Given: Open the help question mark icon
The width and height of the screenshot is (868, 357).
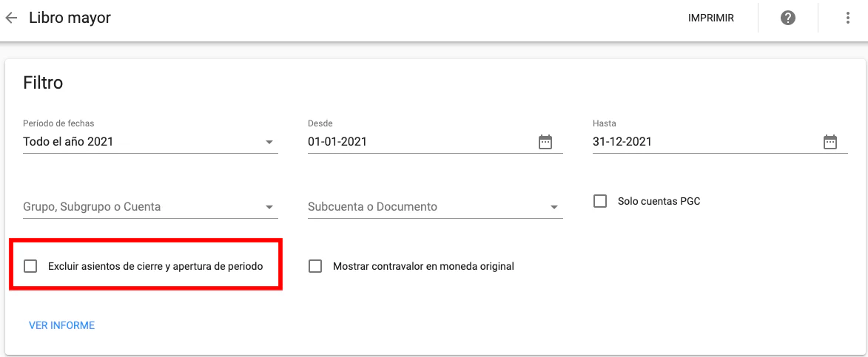Looking at the screenshot, I should point(788,18).
